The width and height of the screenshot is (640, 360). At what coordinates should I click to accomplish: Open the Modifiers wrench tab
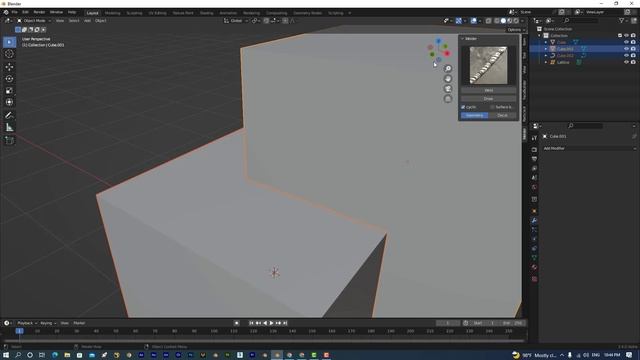pyautogui.click(x=534, y=220)
